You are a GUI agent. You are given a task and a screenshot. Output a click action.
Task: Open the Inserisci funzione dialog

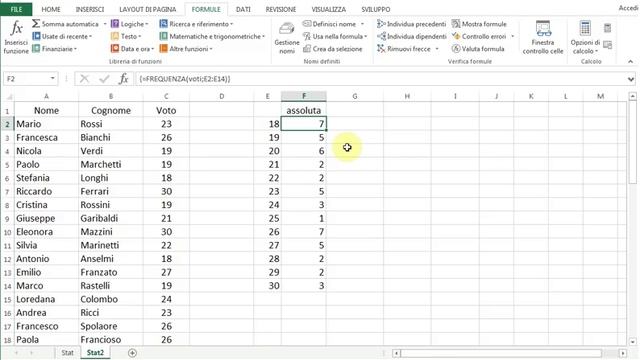(x=16, y=38)
